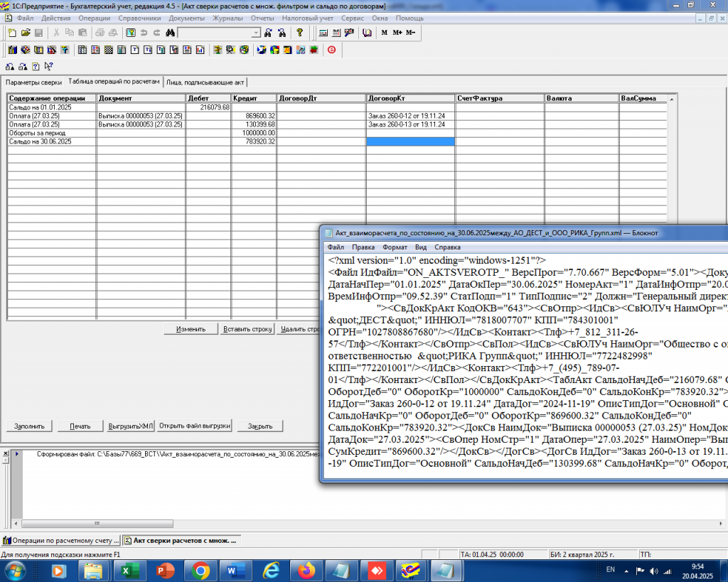728x582 pixels.
Task: Click the checkered grid icon in second toolbar
Action: point(109,50)
